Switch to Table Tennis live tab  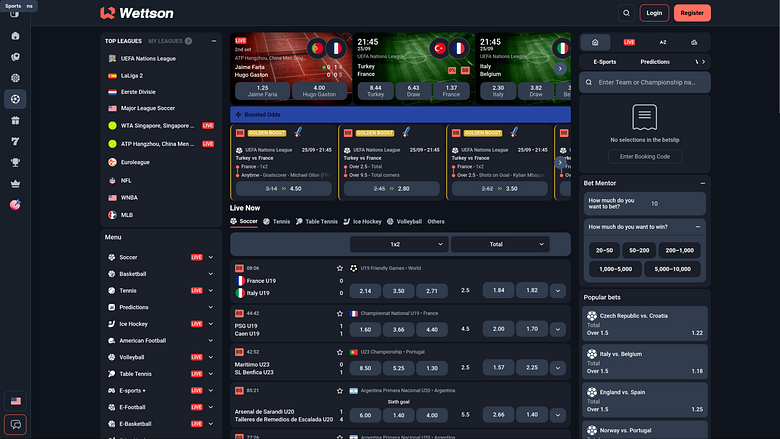[x=317, y=222]
